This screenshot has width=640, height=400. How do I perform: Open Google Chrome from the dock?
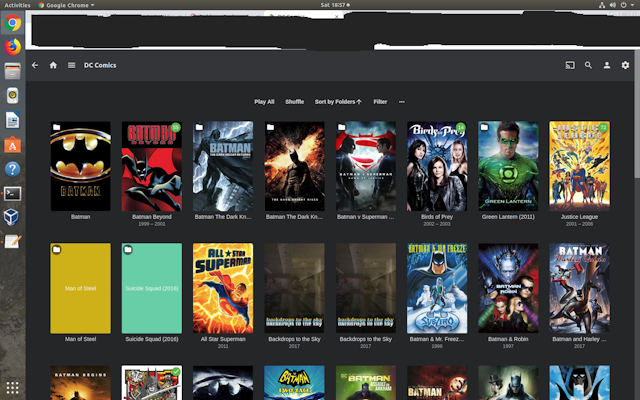click(x=13, y=23)
